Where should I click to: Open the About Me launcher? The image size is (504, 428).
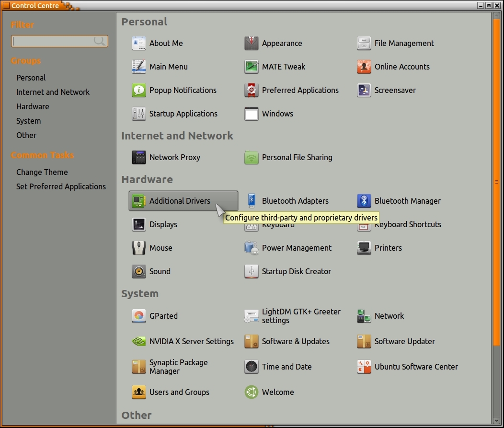158,43
